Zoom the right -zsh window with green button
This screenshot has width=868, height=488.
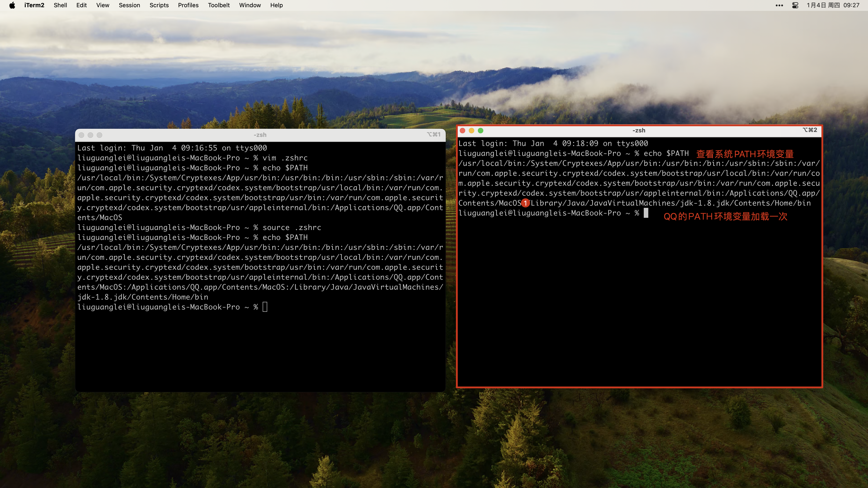(x=481, y=131)
